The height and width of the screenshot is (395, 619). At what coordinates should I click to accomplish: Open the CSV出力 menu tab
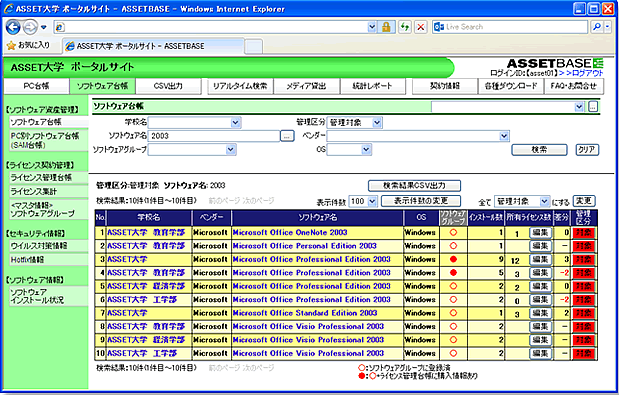(x=168, y=86)
